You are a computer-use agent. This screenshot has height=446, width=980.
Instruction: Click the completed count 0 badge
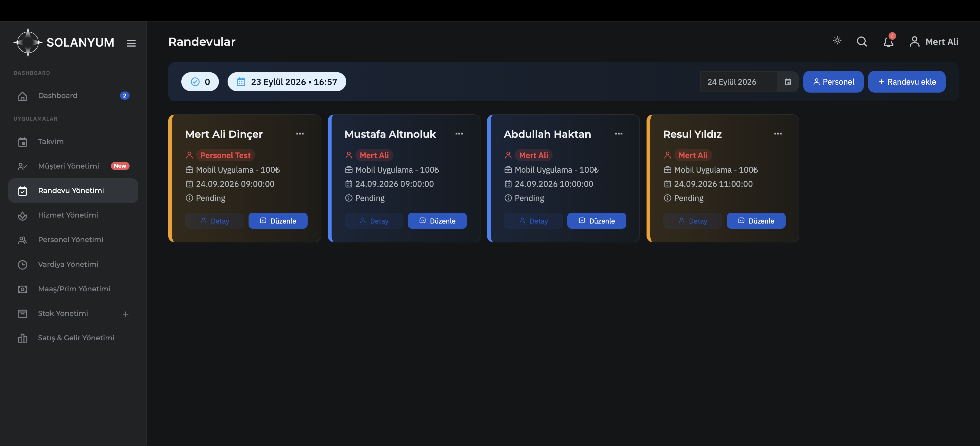[200, 82]
